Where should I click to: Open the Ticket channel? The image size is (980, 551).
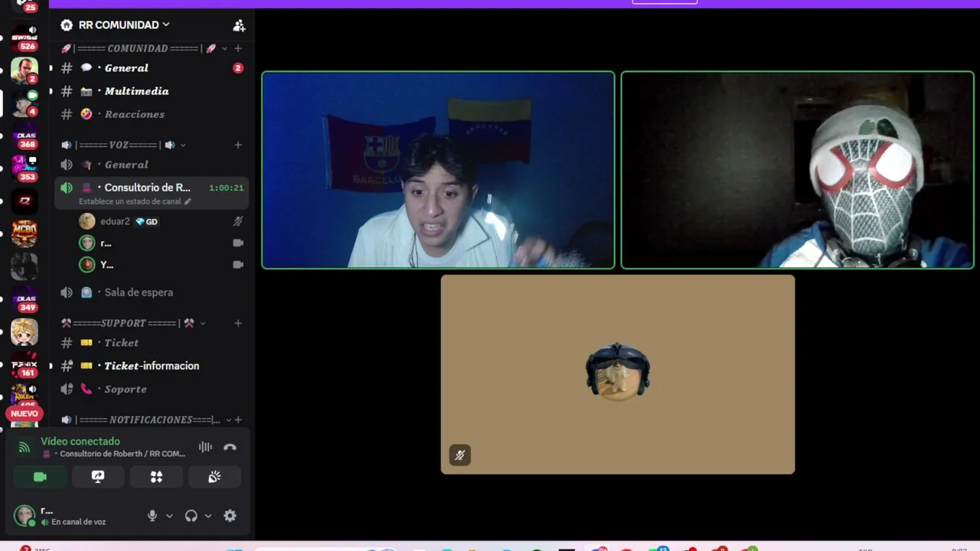tap(152, 343)
